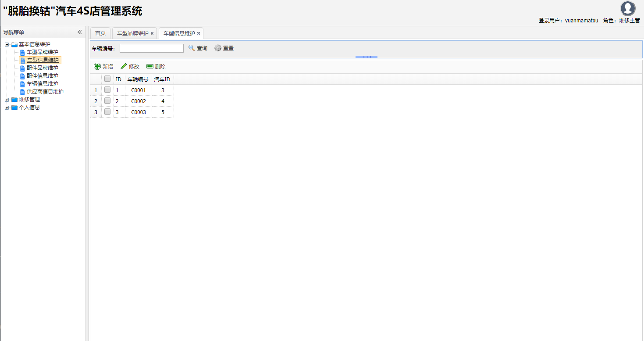This screenshot has width=644, height=341.
Task: Click the C0003 vehicle number cell
Action: pos(139,112)
